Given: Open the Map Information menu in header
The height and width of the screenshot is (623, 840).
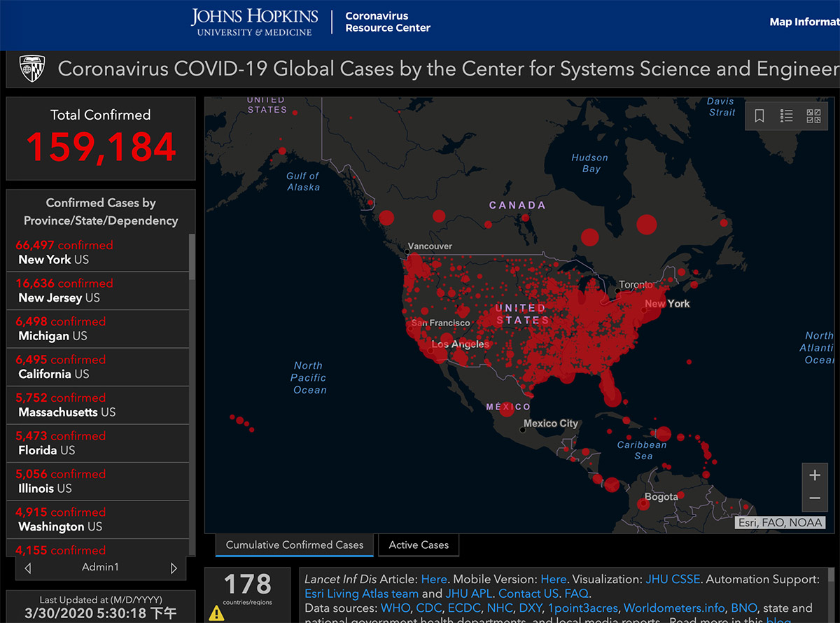Looking at the screenshot, I should coord(804,22).
